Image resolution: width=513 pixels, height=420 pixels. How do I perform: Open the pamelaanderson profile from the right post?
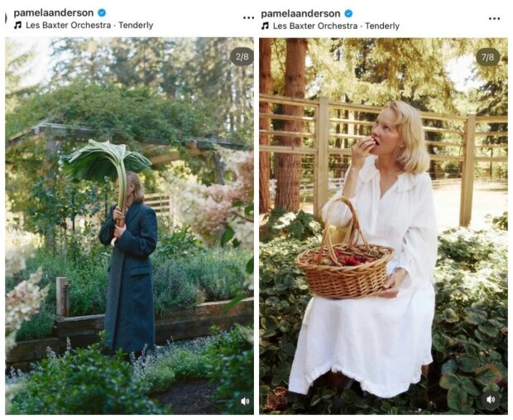tap(300, 13)
